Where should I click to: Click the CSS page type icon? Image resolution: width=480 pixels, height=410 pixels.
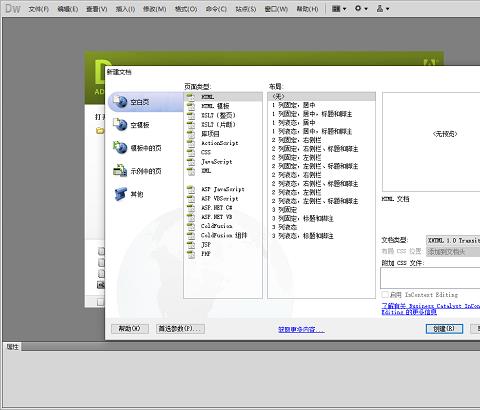191,152
